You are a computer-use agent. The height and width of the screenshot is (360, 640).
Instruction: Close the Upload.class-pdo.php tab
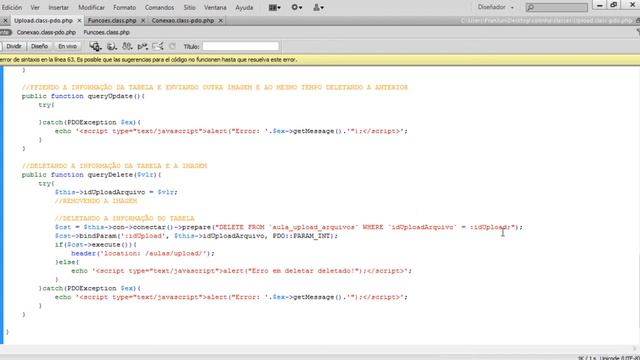click(79, 20)
